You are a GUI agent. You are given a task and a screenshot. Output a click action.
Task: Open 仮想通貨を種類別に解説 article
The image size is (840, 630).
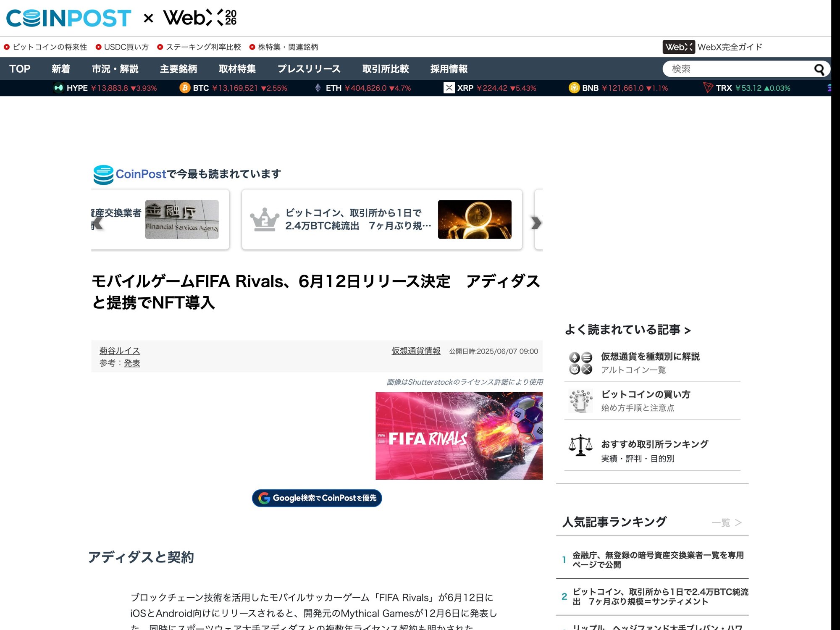coord(650,357)
